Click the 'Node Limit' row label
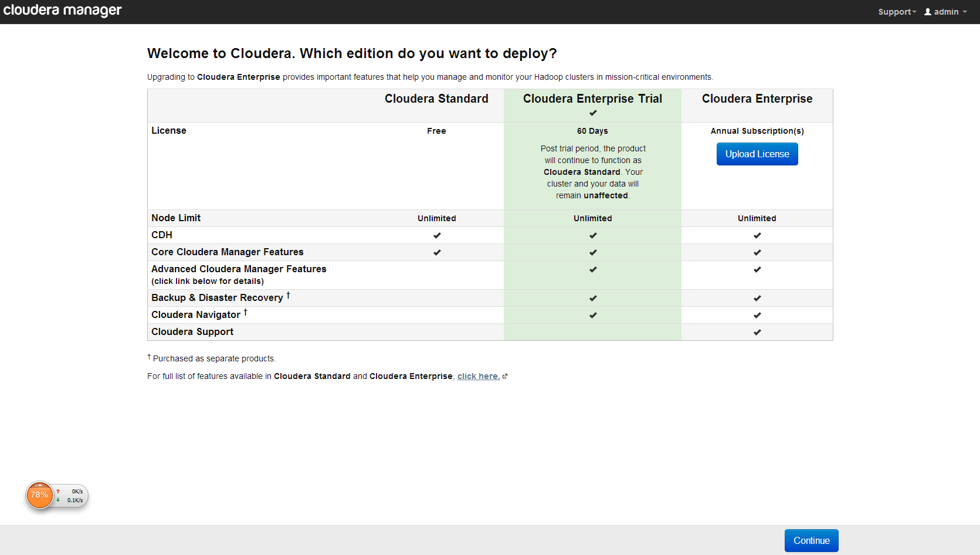The image size is (980, 555). [176, 218]
